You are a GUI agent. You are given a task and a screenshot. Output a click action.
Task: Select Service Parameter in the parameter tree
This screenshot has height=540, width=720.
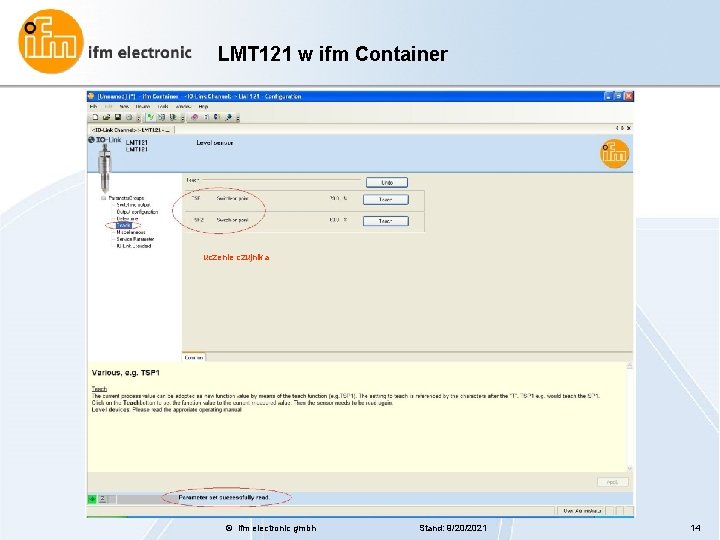(x=135, y=239)
